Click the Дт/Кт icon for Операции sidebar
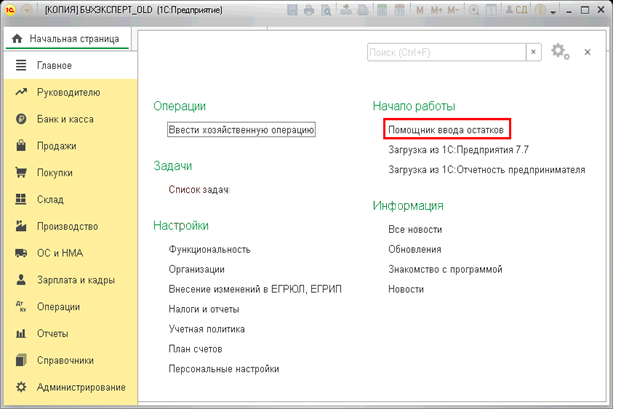Screen dimensions: 617x409 pos(21,306)
